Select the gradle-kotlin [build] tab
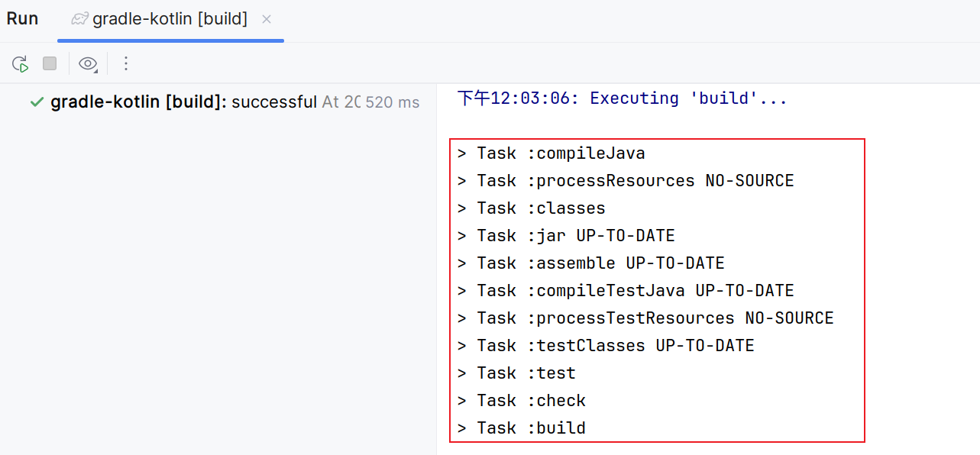 point(170,20)
